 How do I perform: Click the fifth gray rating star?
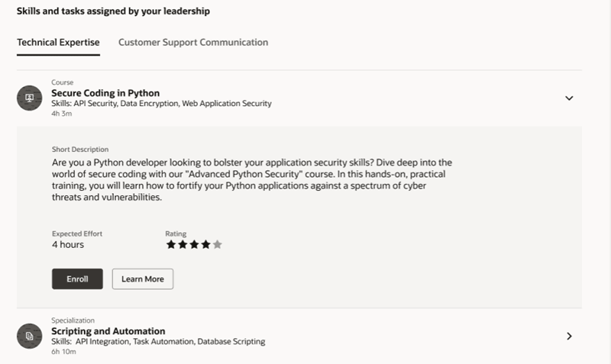tap(218, 244)
